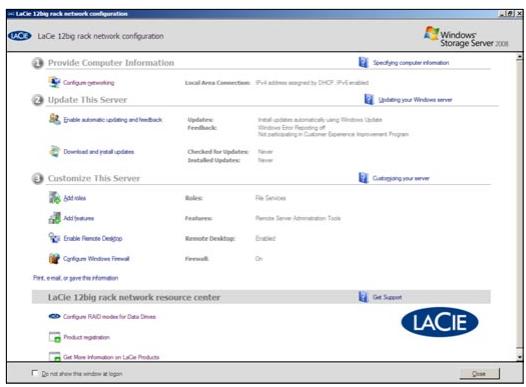This screenshot has width=526, height=387.
Task: Open Specifying computer information help link
Action: click(411, 63)
